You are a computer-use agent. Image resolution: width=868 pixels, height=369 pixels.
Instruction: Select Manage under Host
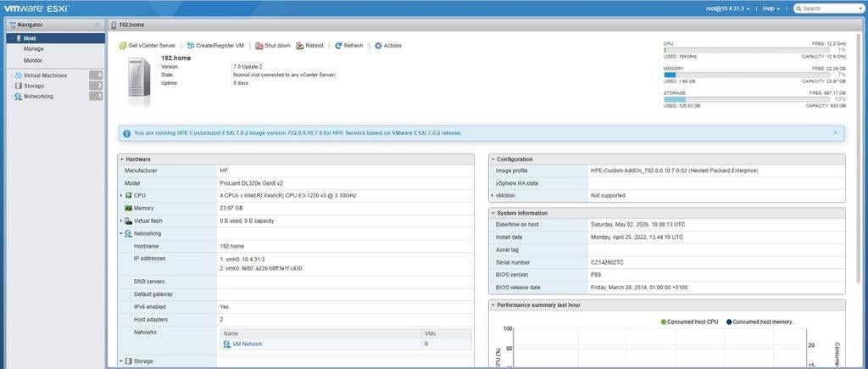click(x=33, y=48)
